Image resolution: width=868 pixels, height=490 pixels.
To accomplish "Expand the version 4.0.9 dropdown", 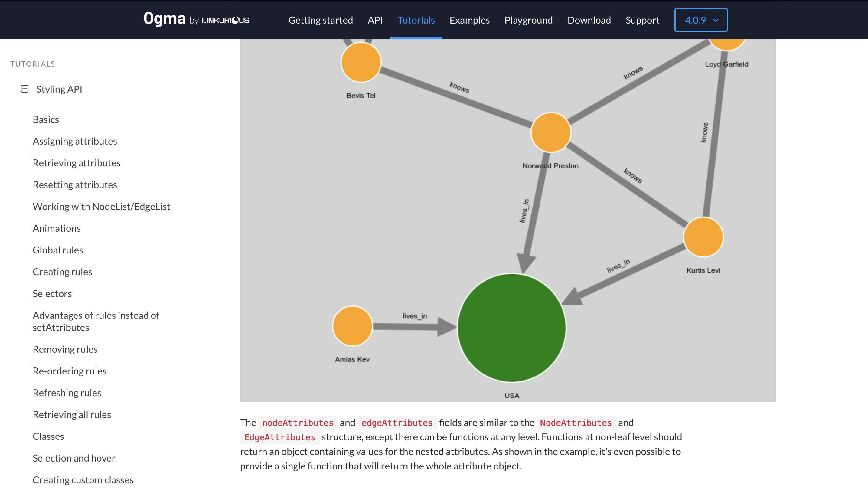I will click(x=701, y=20).
